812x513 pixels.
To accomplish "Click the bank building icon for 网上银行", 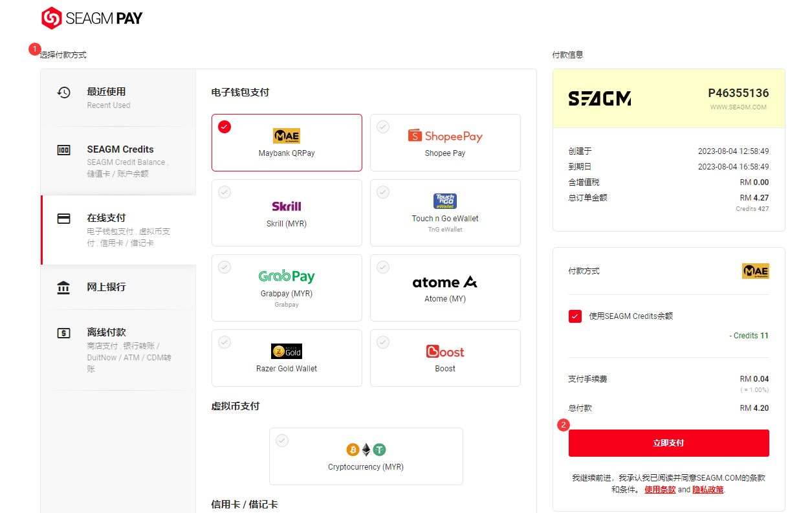I will [x=63, y=287].
